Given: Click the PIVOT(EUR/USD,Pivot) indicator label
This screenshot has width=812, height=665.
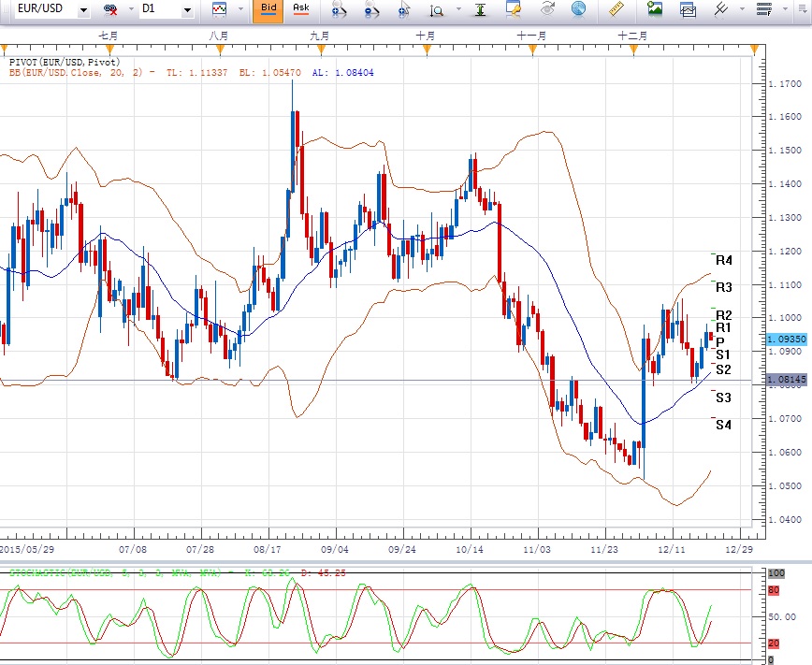Looking at the screenshot, I should click(58, 62).
